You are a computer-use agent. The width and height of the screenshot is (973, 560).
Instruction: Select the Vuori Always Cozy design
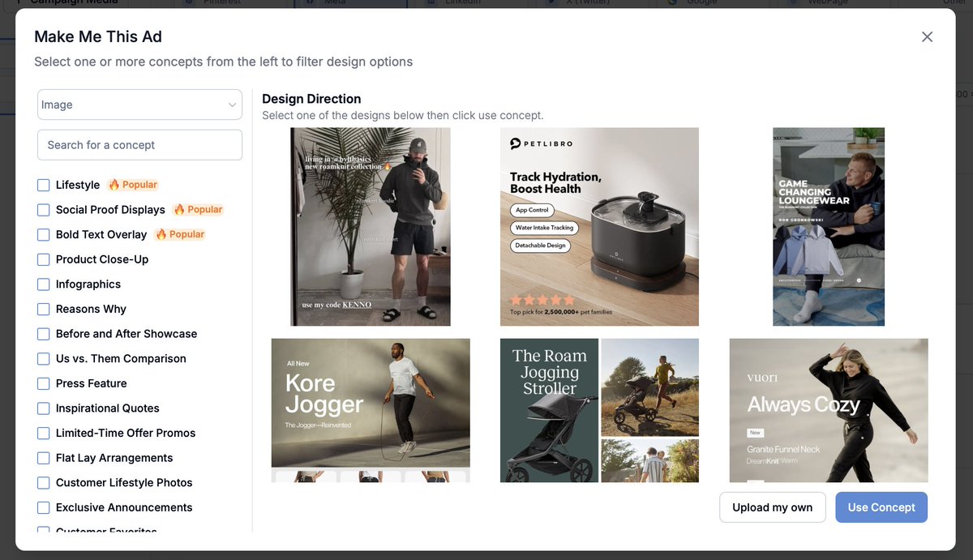(x=829, y=410)
